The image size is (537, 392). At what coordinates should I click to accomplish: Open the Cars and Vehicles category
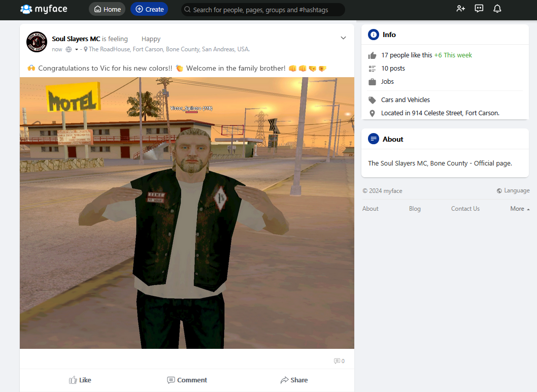click(406, 100)
